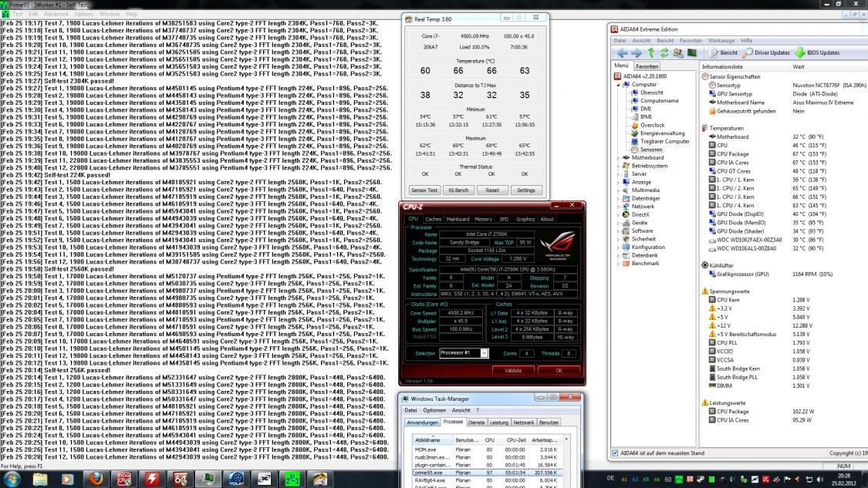Switch to the Mainboard tab in CPU-Z
This screenshot has width=868, height=488.
coord(458,219)
